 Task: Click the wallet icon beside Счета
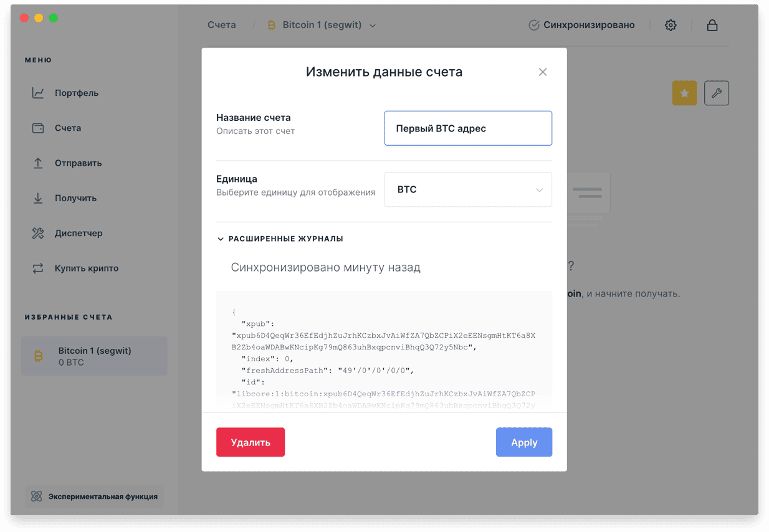pyautogui.click(x=38, y=128)
